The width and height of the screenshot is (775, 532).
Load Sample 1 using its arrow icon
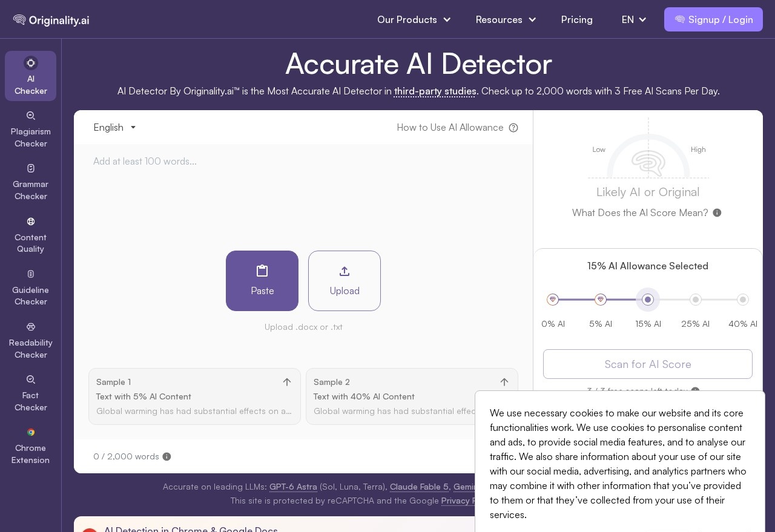click(287, 382)
